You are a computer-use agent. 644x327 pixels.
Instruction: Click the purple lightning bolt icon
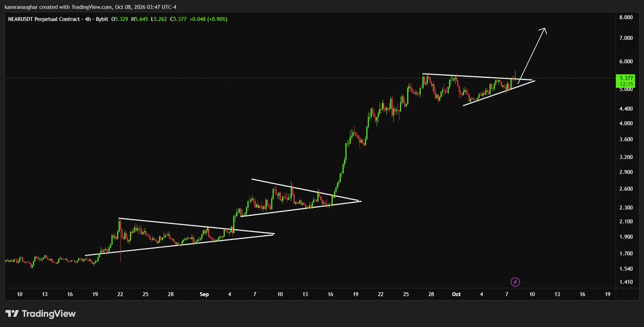pos(515,281)
